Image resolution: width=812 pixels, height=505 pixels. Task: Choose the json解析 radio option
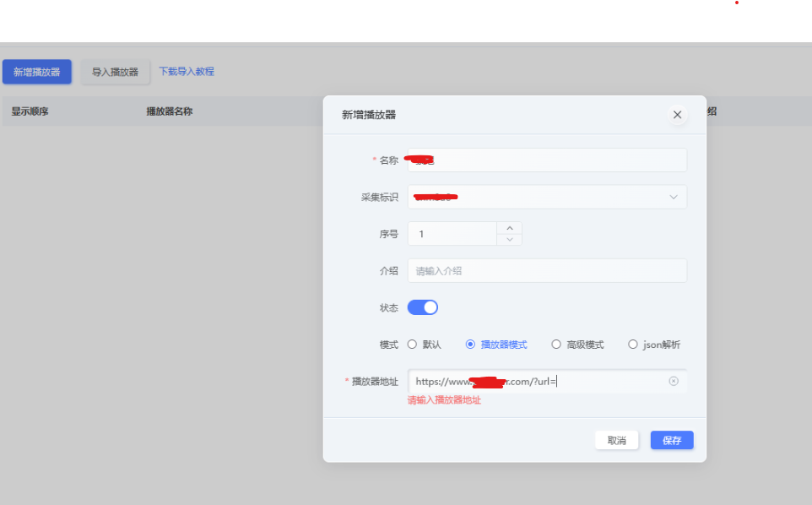click(633, 345)
